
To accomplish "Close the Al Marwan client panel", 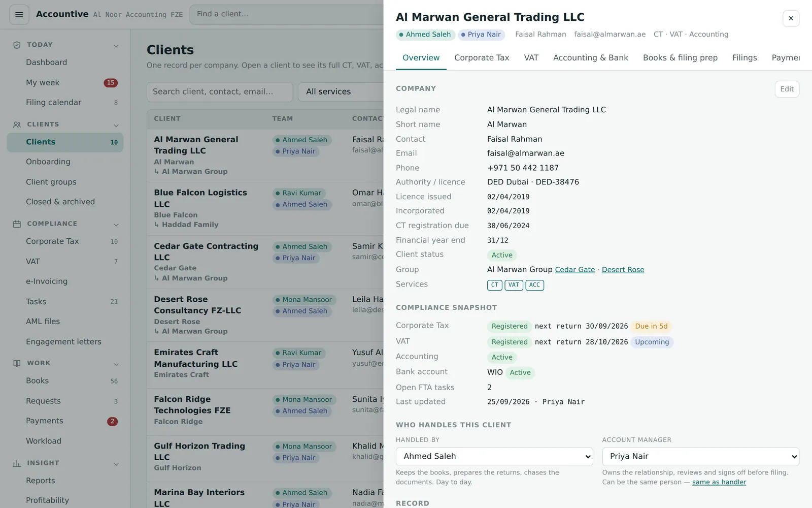I will pos(791,18).
